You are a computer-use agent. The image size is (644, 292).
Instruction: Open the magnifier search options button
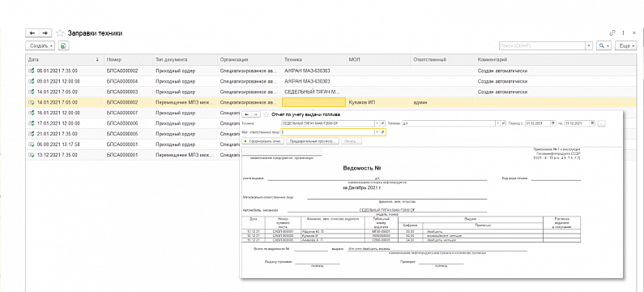[603, 45]
